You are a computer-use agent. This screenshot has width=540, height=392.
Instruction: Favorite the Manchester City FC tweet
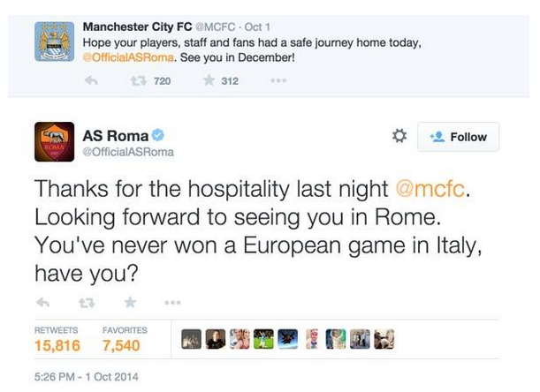(209, 81)
